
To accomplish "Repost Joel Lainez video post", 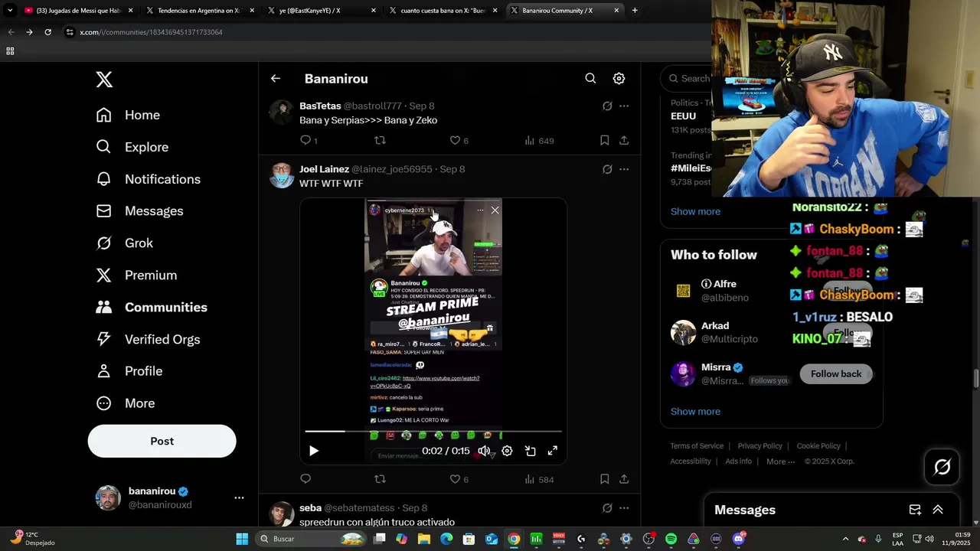I will click(380, 479).
